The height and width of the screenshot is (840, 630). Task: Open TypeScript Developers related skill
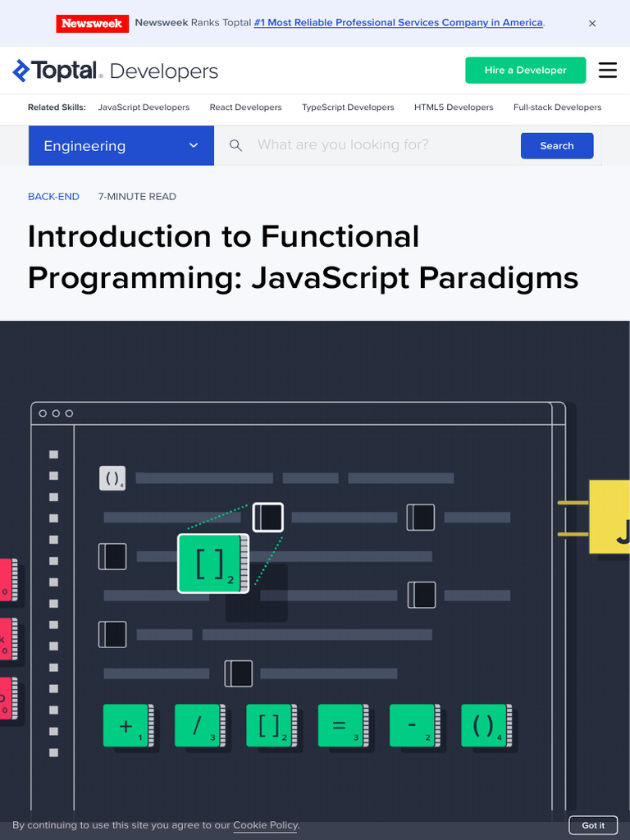[x=348, y=107]
